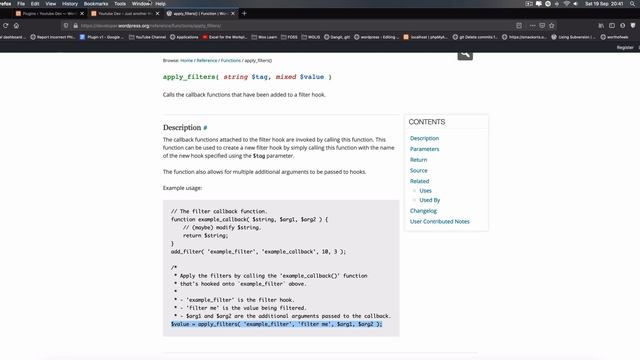The image size is (640, 360).
Task: Open page actions three-dot menu
Action: pyautogui.click(x=532, y=25)
